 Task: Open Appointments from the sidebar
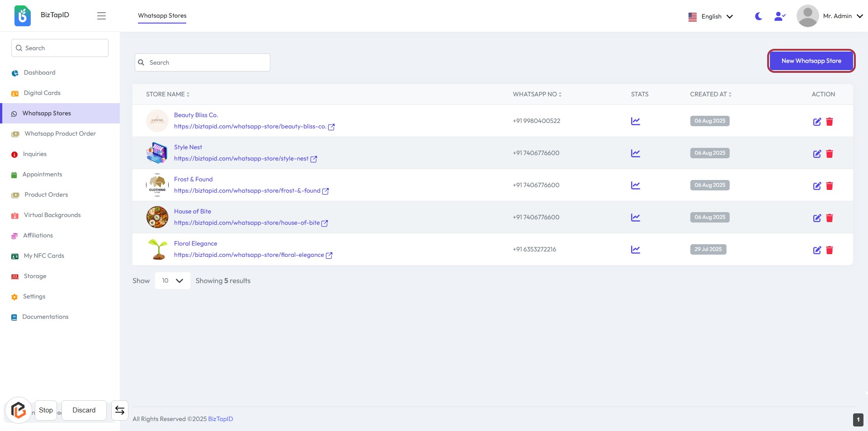[42, 175]
